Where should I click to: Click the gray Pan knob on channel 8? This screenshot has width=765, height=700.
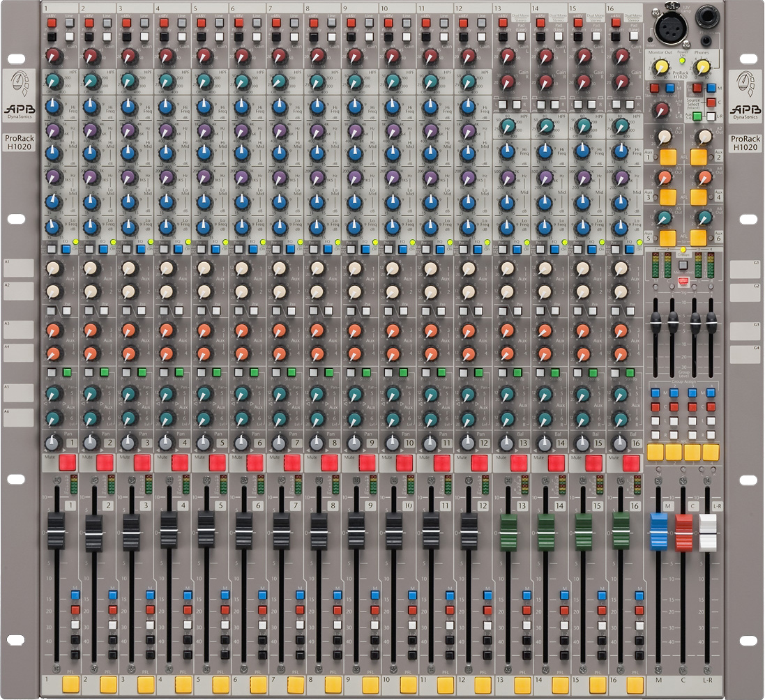point(316,443)
